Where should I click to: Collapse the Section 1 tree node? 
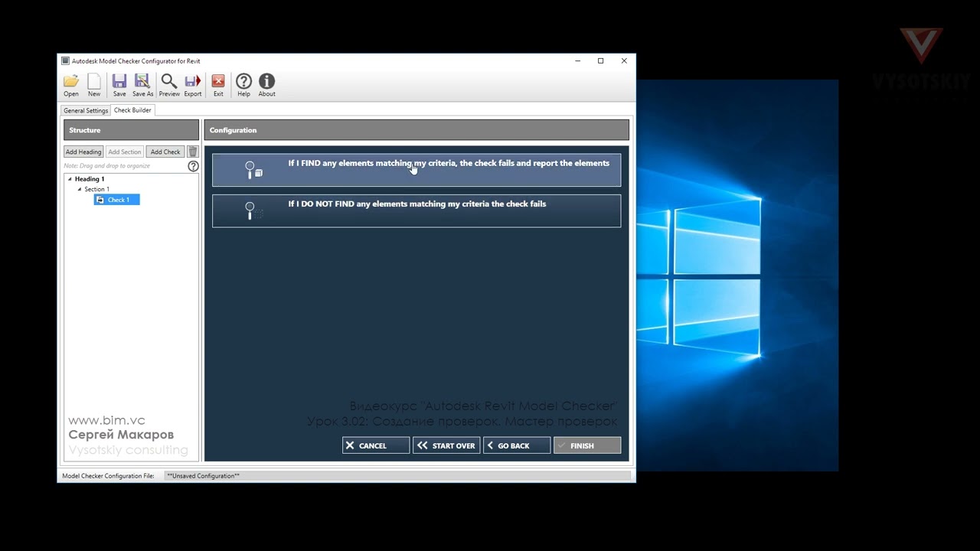click(x=80, y=189)
